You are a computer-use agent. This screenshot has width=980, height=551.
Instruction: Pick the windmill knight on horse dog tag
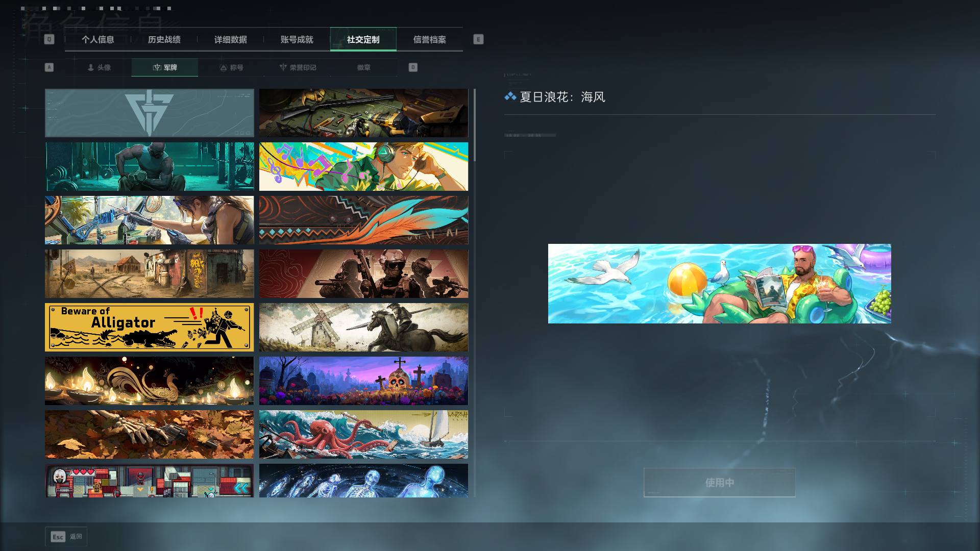pyautogui.click(x=363, y=328)
